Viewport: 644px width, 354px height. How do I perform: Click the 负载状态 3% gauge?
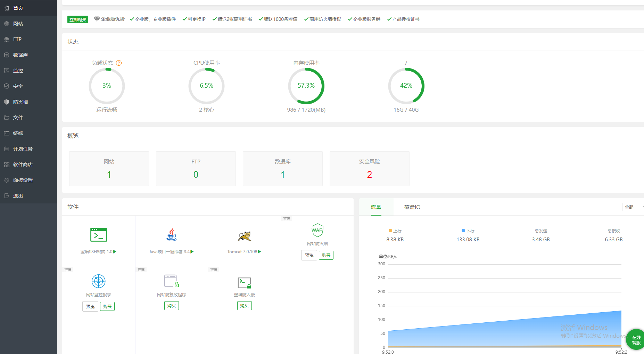(x=107, y=86)
